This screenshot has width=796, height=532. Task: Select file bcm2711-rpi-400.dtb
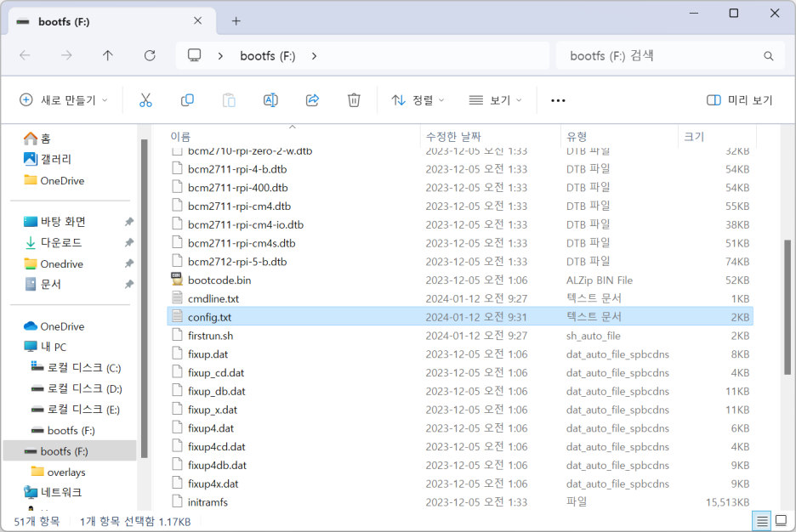pyautogui.click(x=237, y=188)
